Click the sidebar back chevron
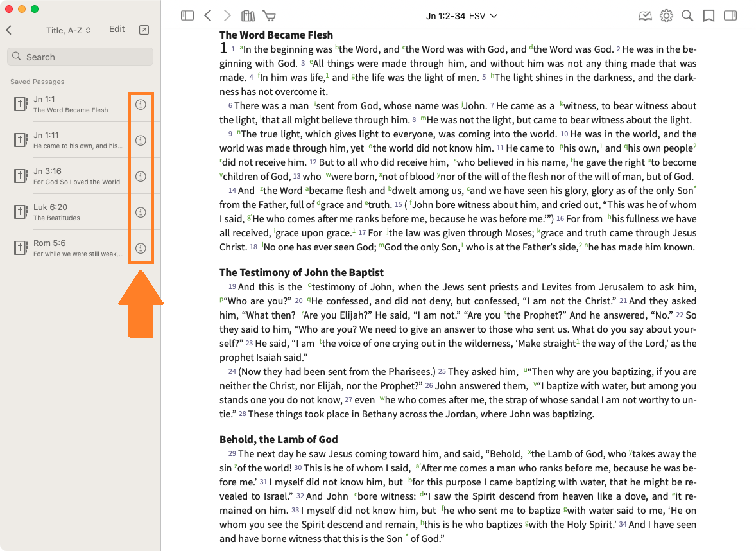This screenshot has height=551, width=756. [x=9, y=30]
